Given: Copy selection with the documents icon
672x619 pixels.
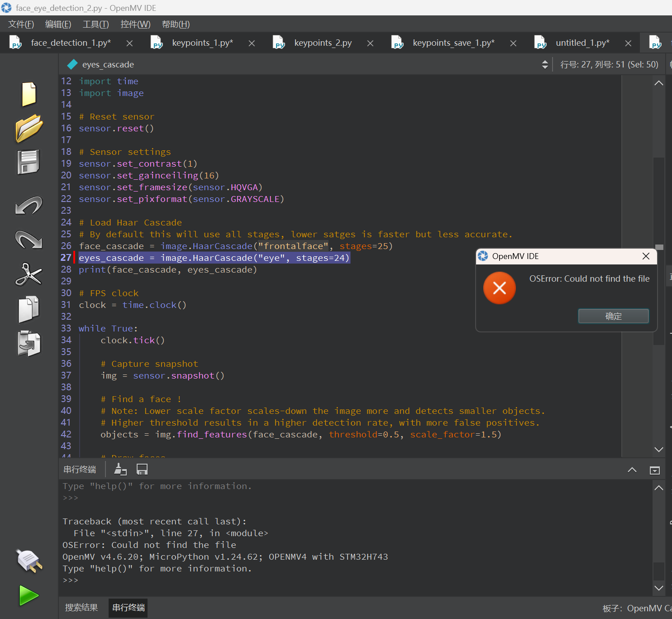Looking at the screenshot, I should [x=29, y=309].
